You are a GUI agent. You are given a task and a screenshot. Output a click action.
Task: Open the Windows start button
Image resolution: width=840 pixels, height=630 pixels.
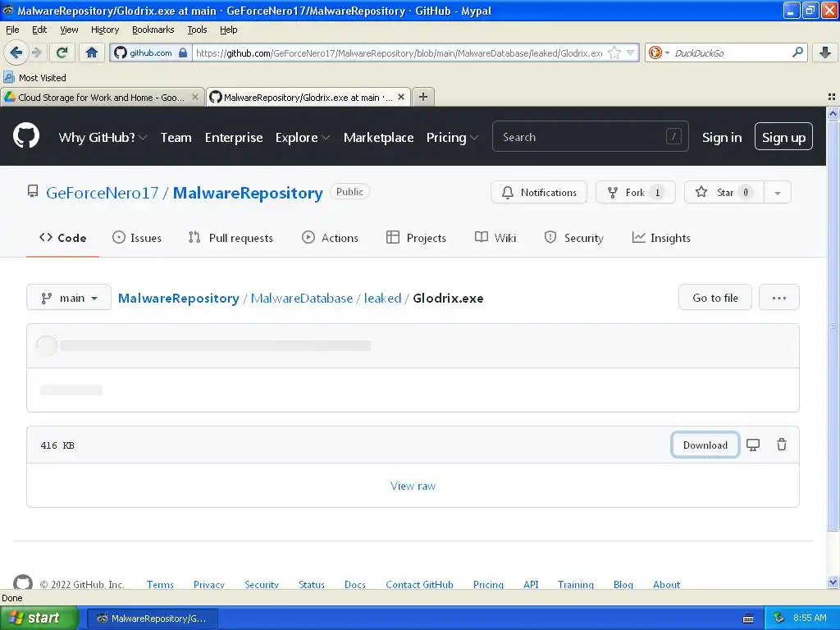point(39,618)
